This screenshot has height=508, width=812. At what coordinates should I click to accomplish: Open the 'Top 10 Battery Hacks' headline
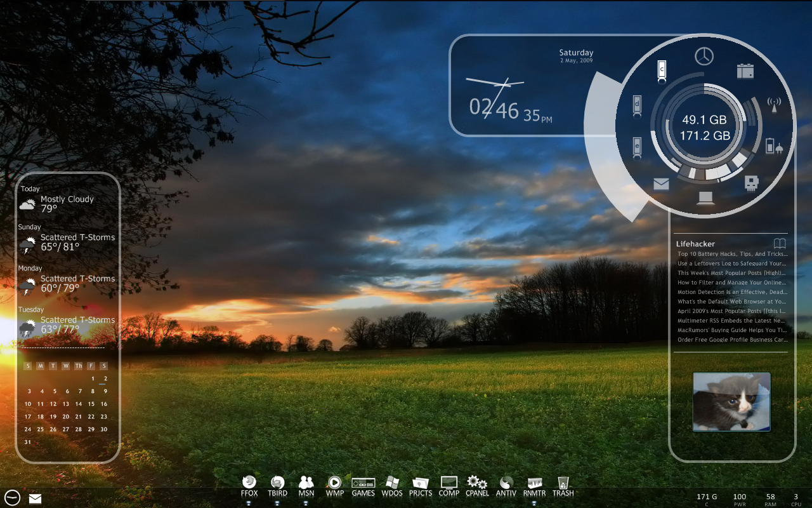732,254
